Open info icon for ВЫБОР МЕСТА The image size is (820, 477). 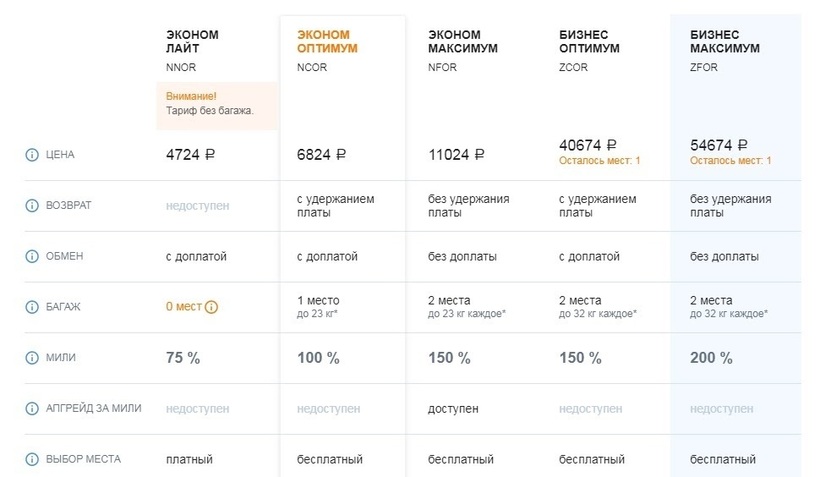coord(31,459)
